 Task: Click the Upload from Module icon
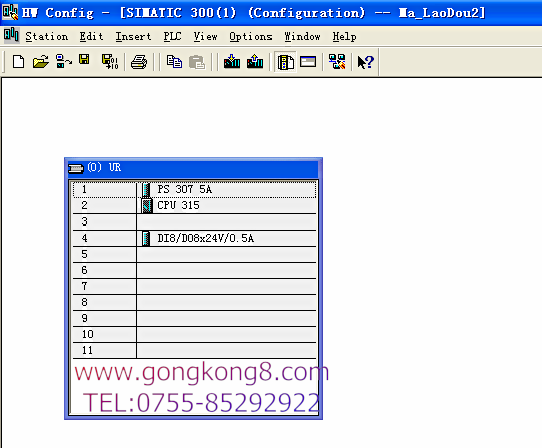point(255,61)
